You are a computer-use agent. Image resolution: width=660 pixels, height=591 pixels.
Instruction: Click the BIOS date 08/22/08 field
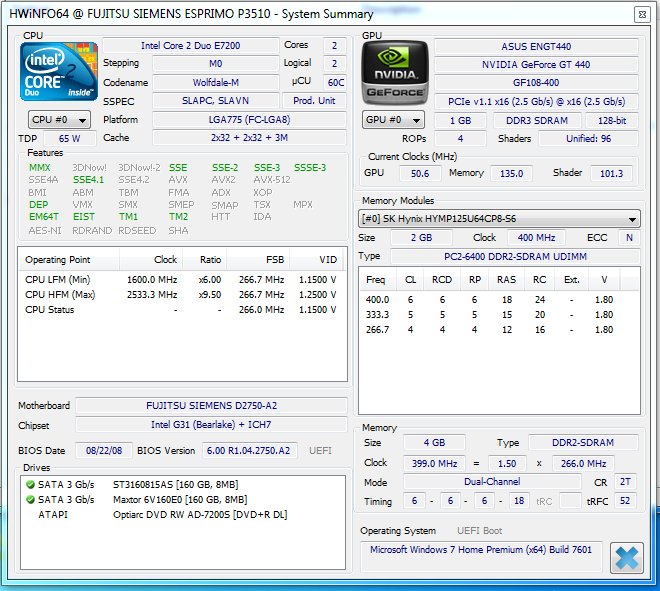coord(104,450)
